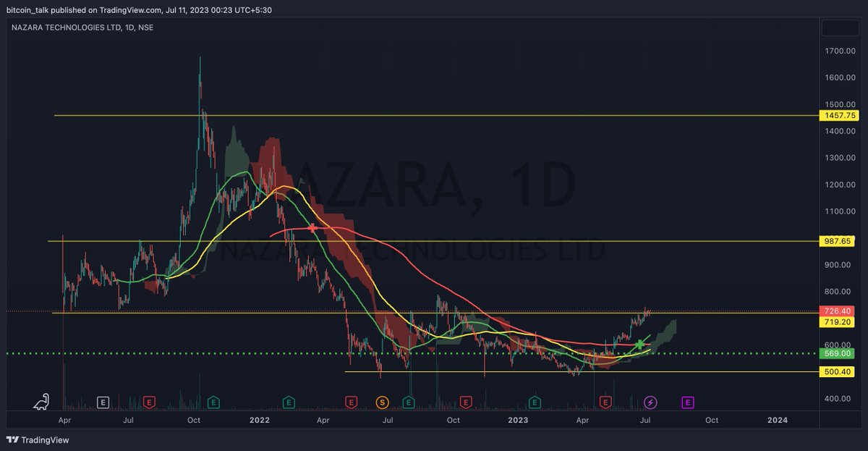The height and width of the screenshot is (451, 868).
Task: Click the TradingView logo at bottom left
Action: 37,440
